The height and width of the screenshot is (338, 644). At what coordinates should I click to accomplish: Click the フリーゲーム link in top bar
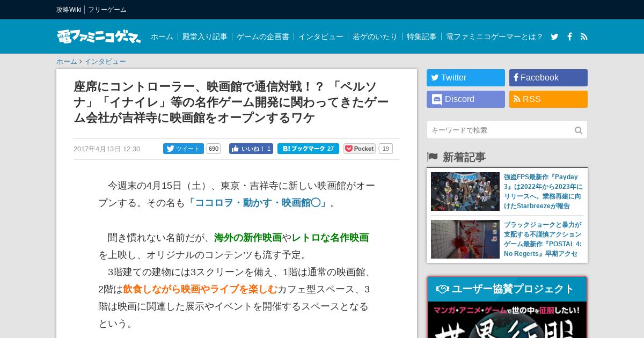click(107, 10)
